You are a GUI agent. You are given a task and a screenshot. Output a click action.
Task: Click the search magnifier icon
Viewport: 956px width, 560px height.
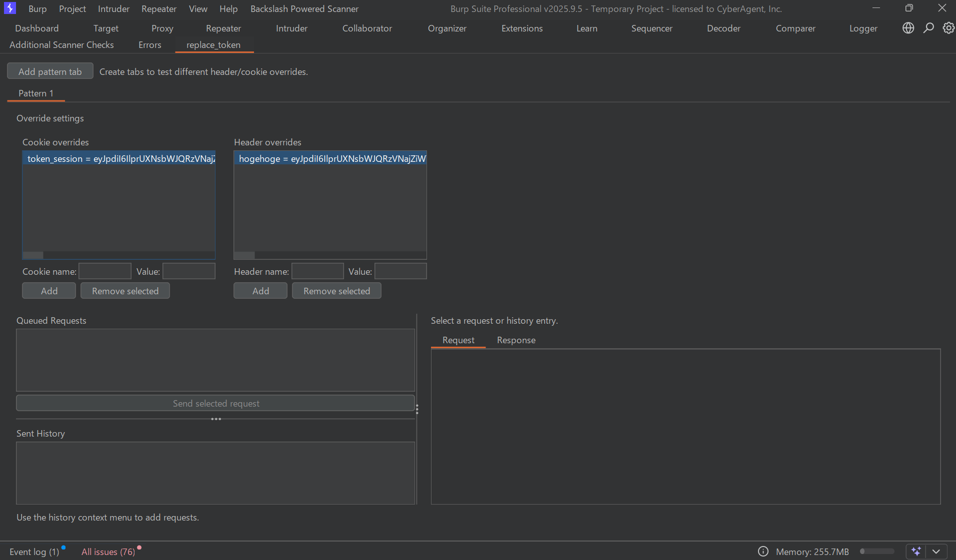click(x=928, y=28)
